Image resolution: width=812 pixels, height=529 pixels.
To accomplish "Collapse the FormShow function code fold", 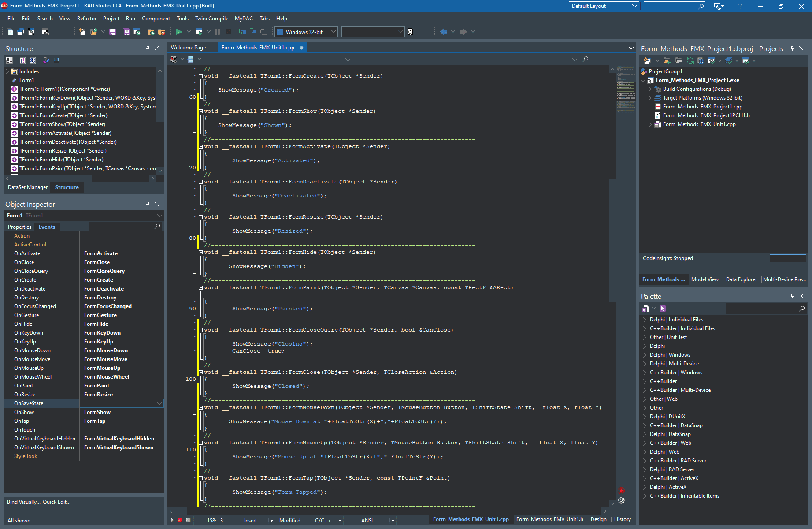I will coord(200,111).
